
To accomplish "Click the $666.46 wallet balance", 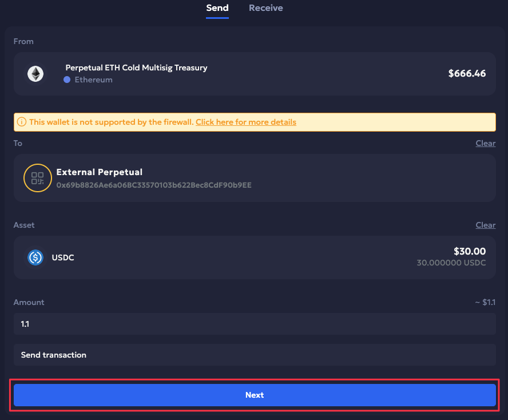I will click(x=467, y=74).
